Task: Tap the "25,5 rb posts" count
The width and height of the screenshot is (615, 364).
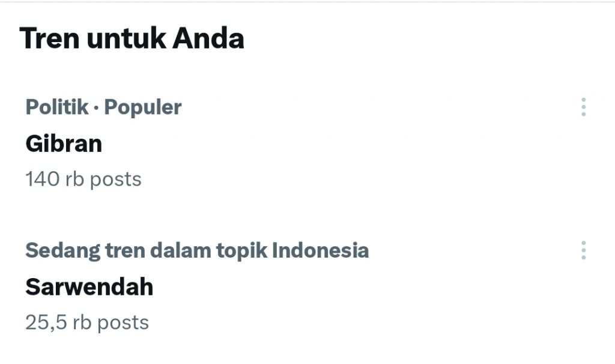Action: (87, 322)
